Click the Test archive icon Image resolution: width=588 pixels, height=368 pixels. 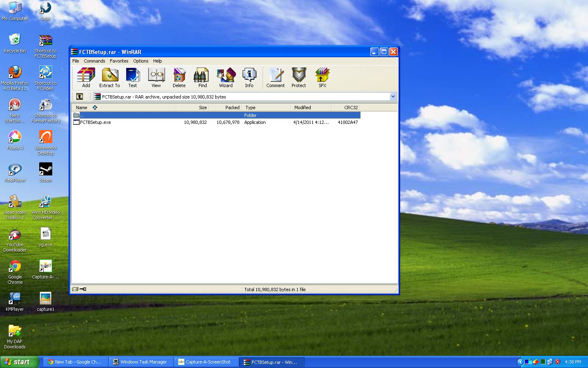tap(133, 78)
